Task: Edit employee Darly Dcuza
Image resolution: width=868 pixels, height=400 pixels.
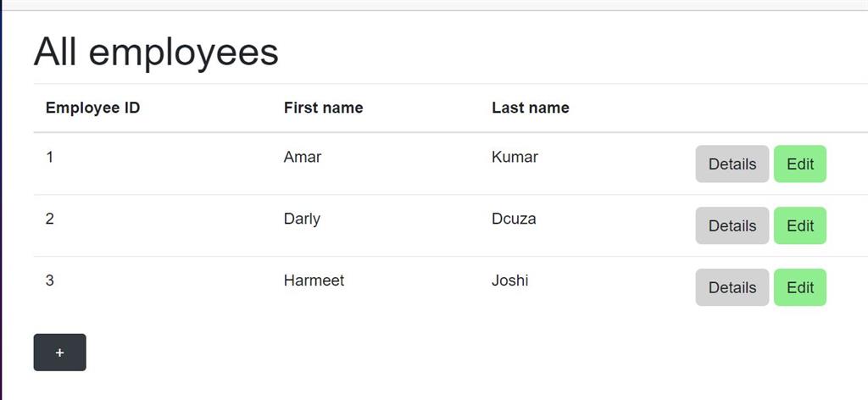Action: click(x=800, y=225)
